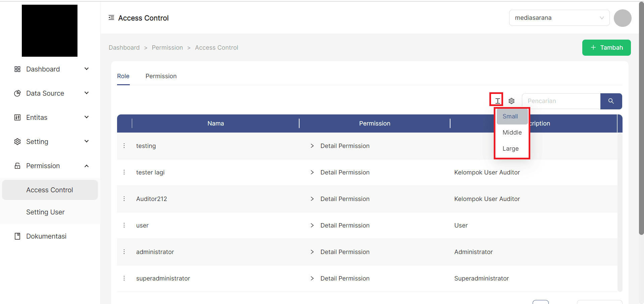Open the Dokumentasi sidebar item
Image resolution: width=644 pixels, height=304 pixels.
[46, 236]
